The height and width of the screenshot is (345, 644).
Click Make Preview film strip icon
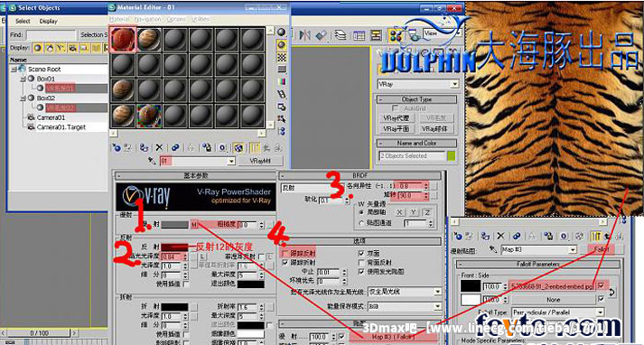tap(282, 94)
